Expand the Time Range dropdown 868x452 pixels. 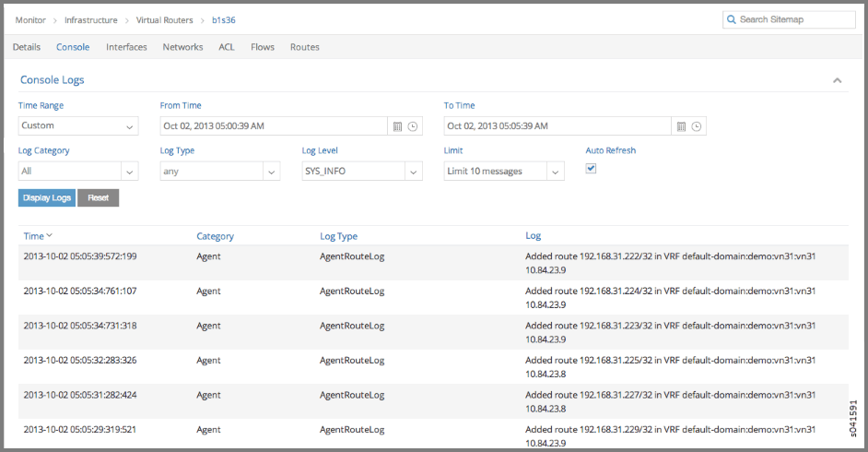click(x=129, y=126)
